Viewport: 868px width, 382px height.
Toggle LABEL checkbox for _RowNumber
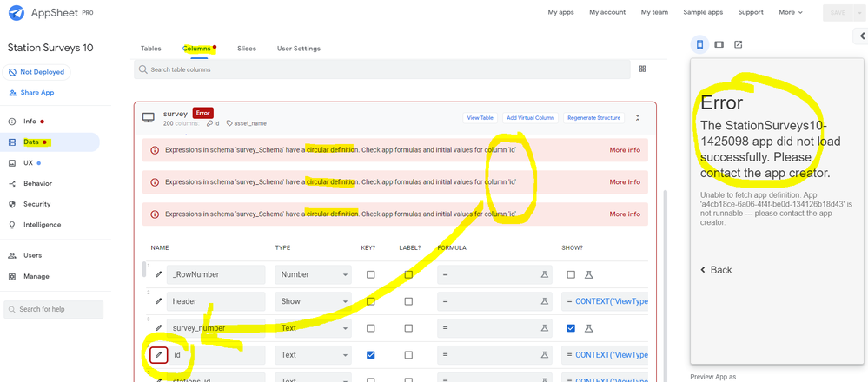click(x=408, y=274)
